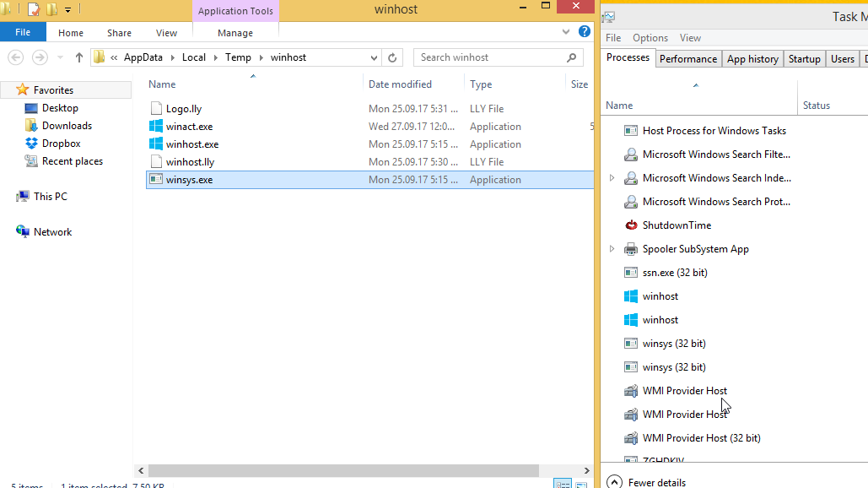Click the Help question mark icon
The width and height of the screenshot is (868, 488).
(x=584, y=32)
